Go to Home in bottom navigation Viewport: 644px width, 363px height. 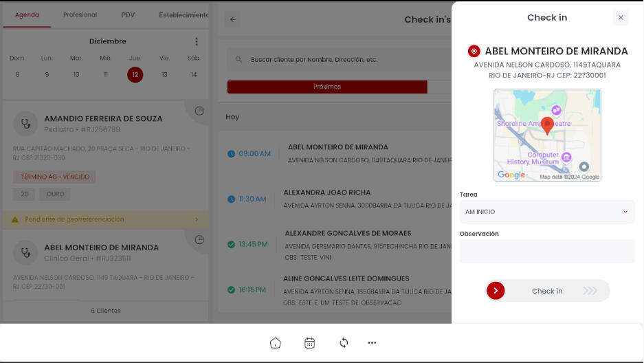coord(275,343)
